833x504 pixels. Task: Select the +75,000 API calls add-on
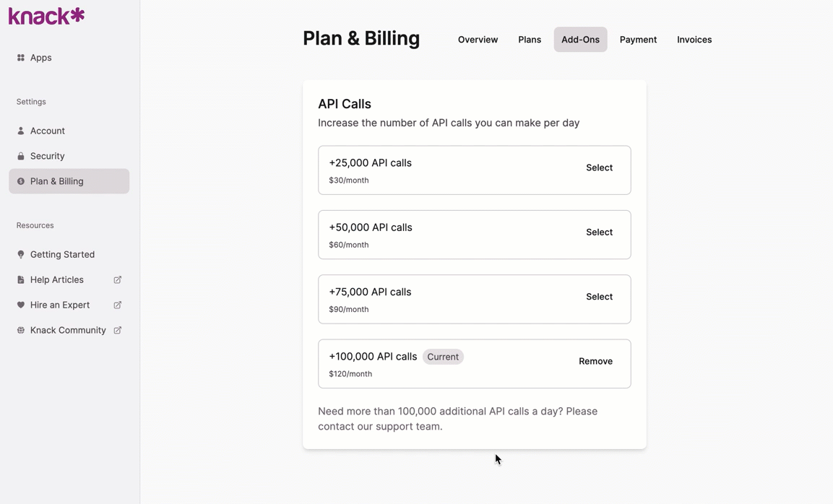pos(599,297)
